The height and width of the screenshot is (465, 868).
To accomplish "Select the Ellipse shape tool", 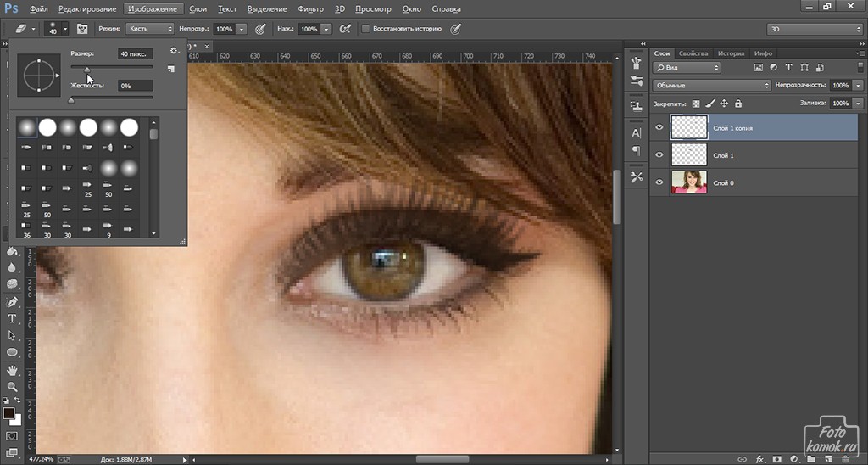I will pos(12,352).
